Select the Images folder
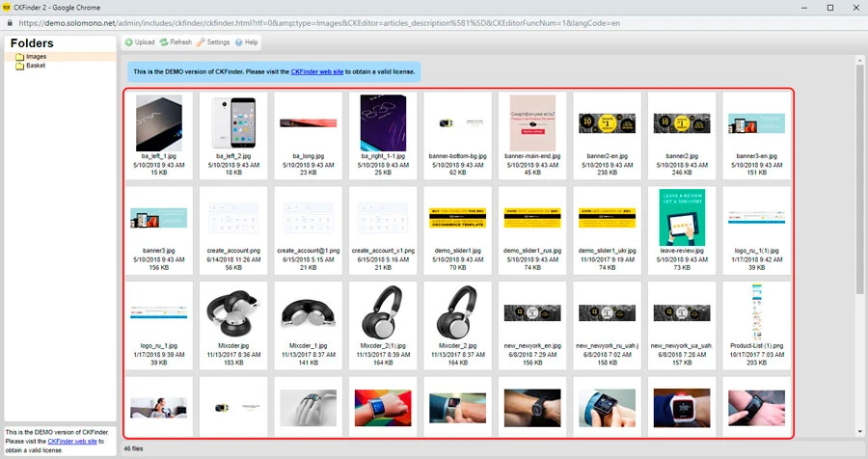Screen dimensions: 868x459 [x=36, y=57]
